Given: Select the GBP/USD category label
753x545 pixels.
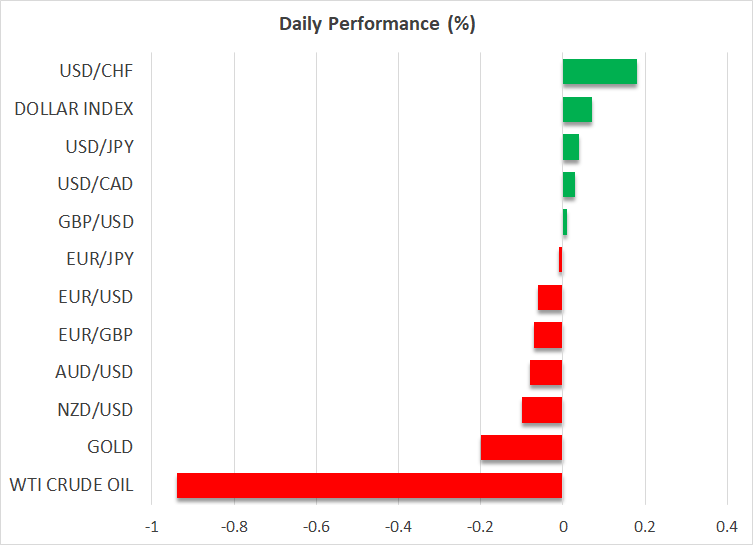Looking at the screenshot, I should (x=96, y=221).
